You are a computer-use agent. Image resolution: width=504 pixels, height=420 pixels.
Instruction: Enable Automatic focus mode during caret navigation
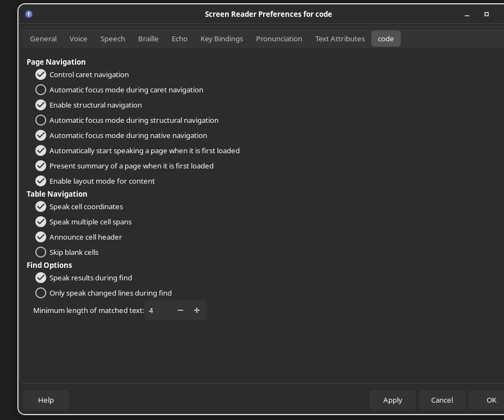tap(41, 90)
